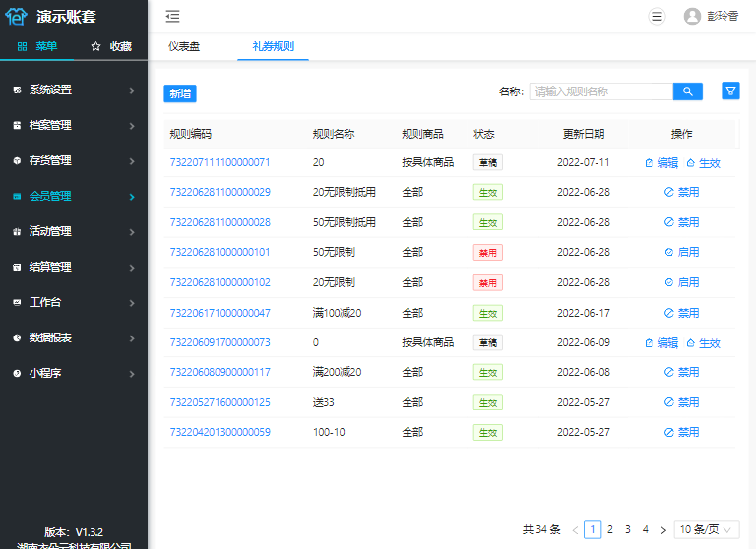The height and width of the screenshot is (549, 756).
Task: Click the previous page left arrow
Action: (575, 530)
